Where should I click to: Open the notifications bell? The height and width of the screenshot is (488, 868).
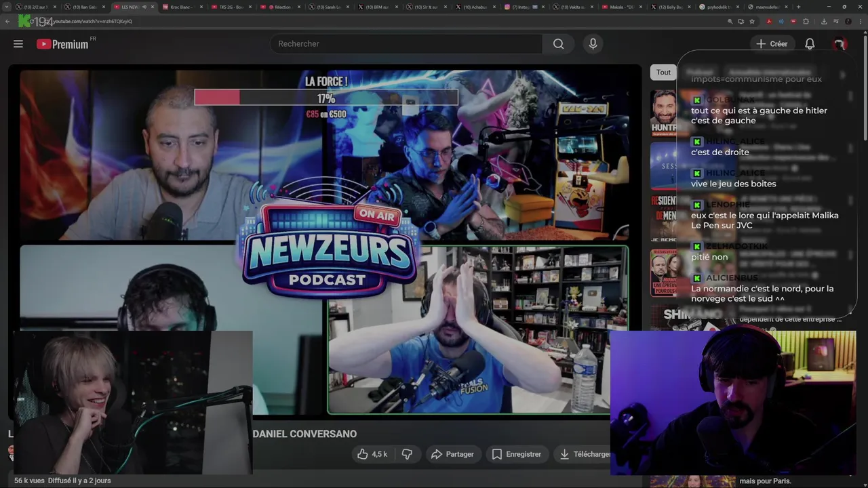[x=810, y=44]
